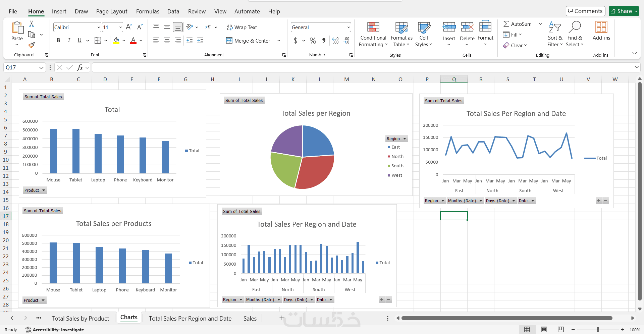Open the Insert ribbon tab
Image resolution: width=644 pixels, height=334 pixels.
[x=59, y=11]
